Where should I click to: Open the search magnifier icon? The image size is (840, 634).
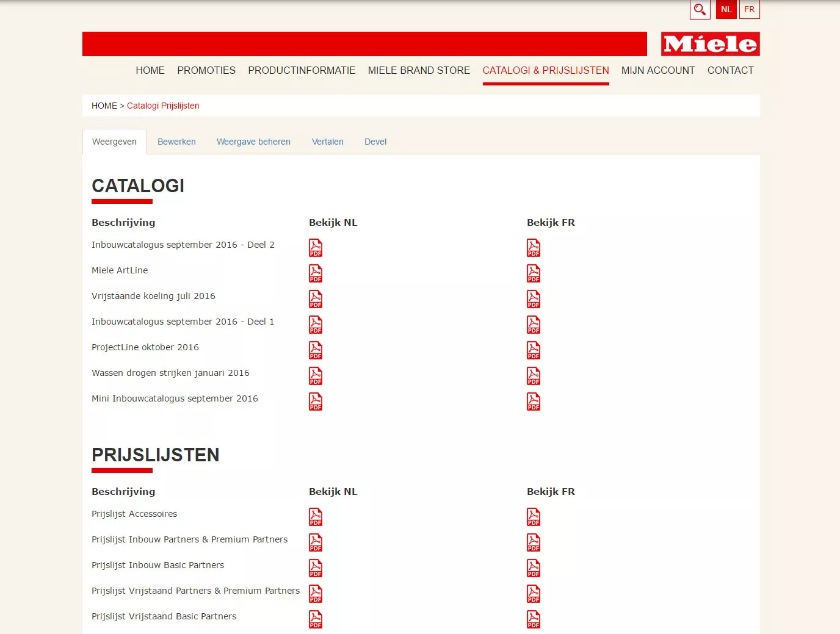(x=700, y=9)
